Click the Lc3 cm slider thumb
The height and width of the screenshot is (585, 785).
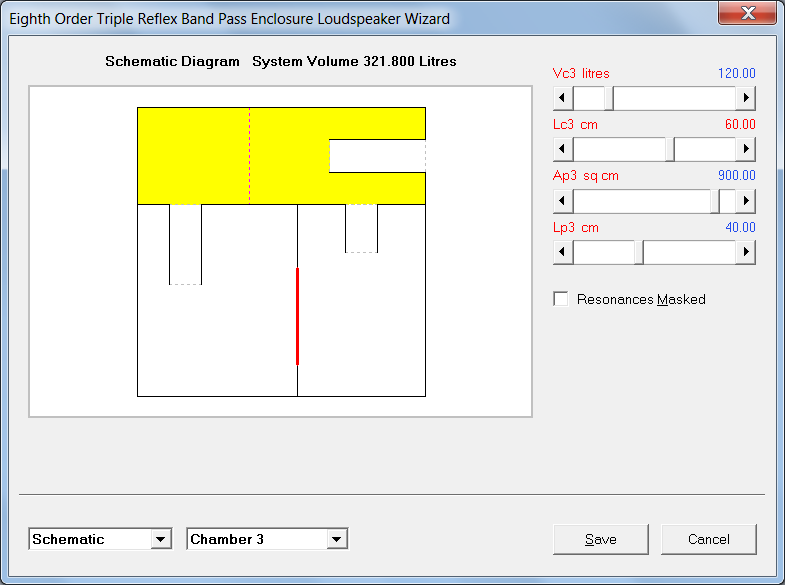pyautogui.click(x=670, y=149)
